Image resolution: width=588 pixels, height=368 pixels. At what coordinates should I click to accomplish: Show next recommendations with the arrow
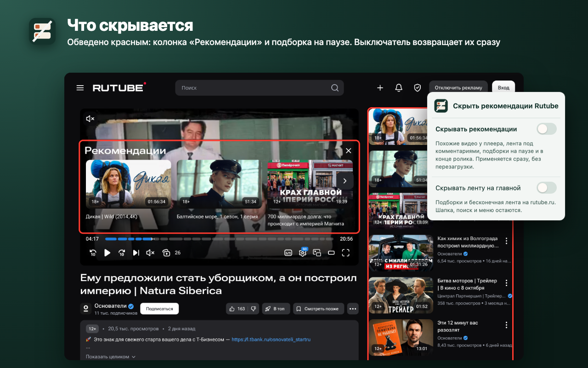[345, 181]
